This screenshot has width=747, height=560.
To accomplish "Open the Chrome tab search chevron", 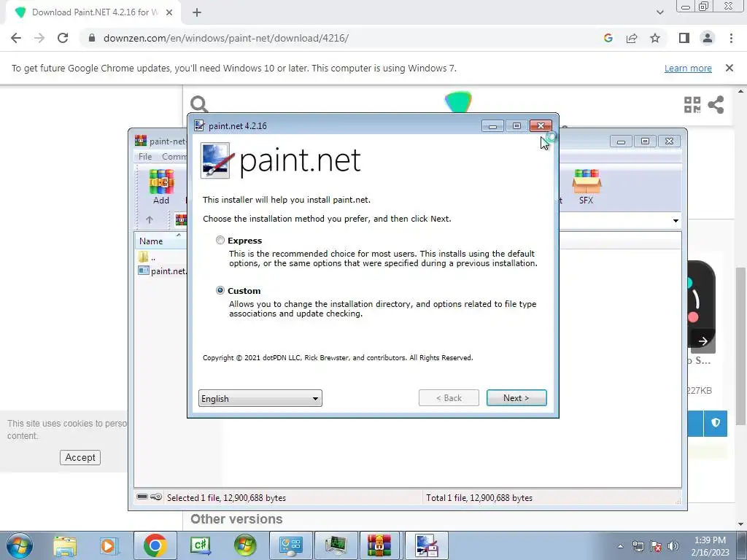I will (659, 12).
